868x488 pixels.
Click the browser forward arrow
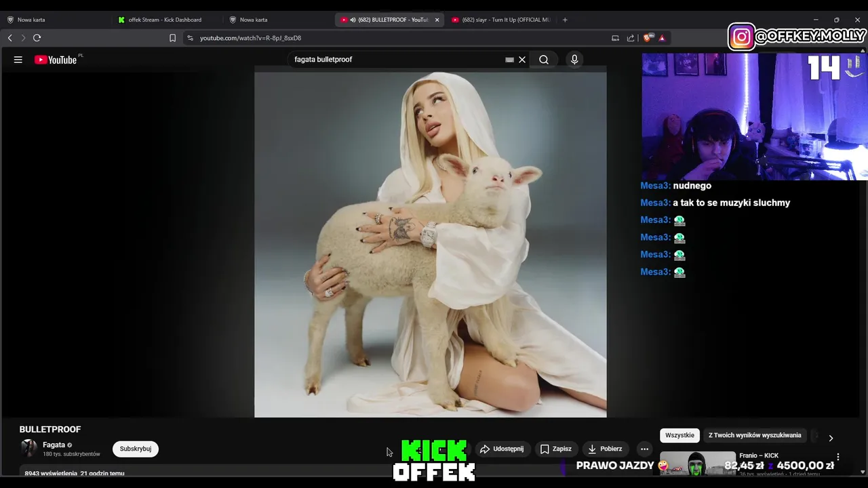(x=23, y=38)
